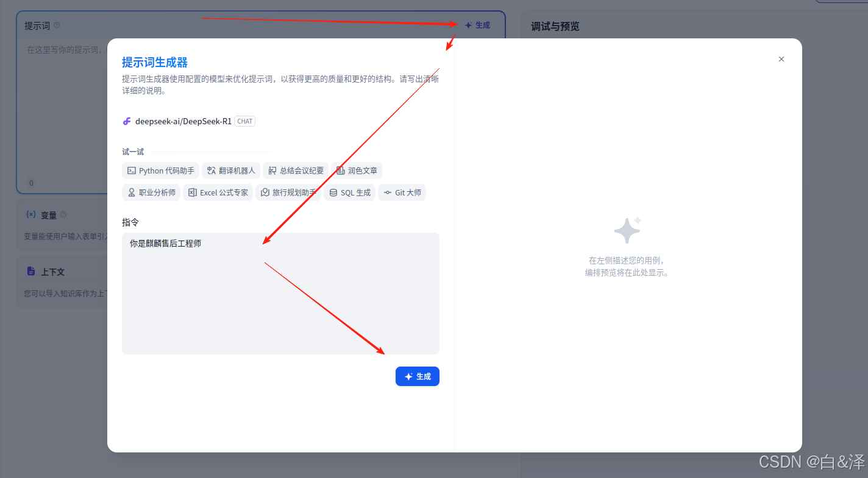The width and height of the screenshot is (868, 478).
Task: Select the Excel 公式专家 template chip
Action: (x=218, y=192)
